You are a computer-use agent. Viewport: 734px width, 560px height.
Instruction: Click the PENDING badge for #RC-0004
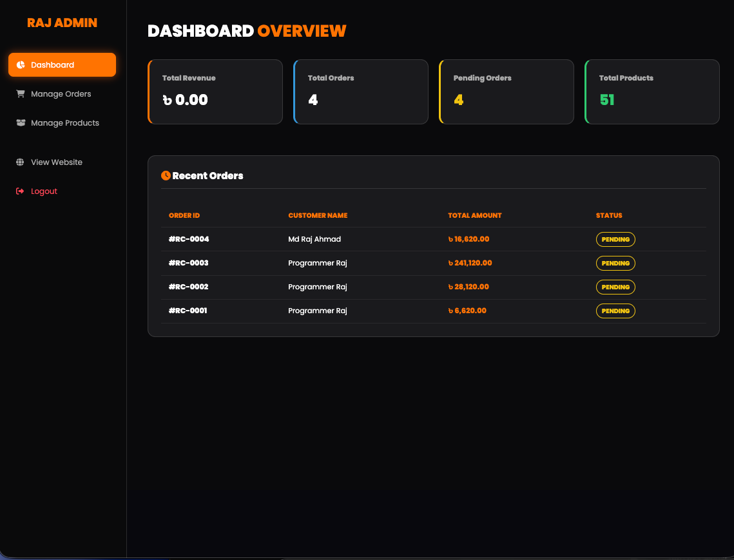(615, 239)
